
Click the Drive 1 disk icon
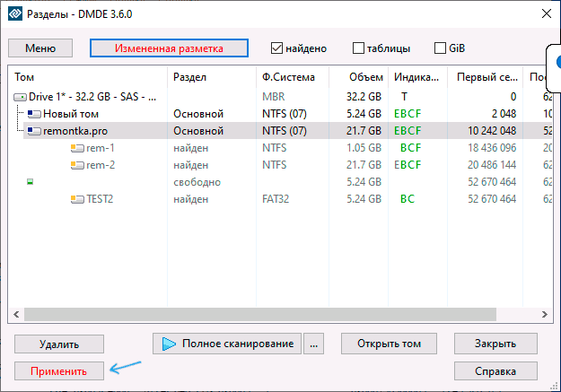pyautogui.click(x=20, y=97)
